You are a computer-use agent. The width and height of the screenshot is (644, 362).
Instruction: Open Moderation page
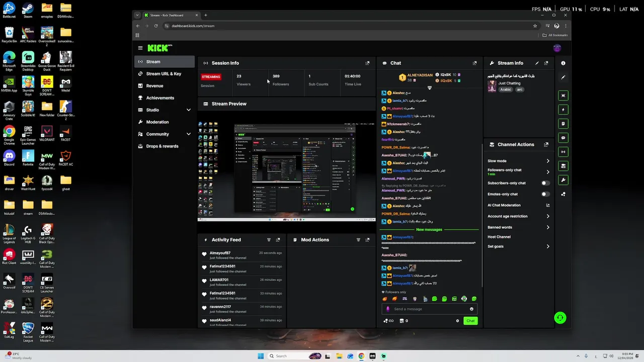tap(164, 122)
